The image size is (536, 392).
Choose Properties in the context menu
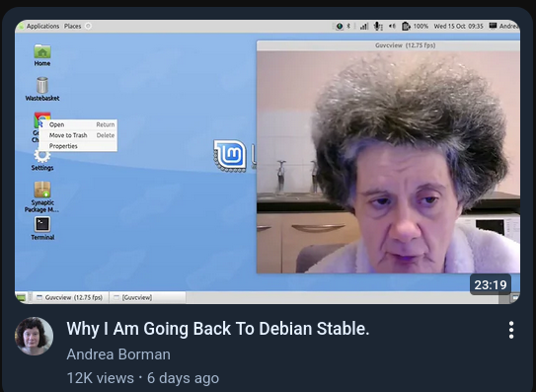(x=78, y=146)
